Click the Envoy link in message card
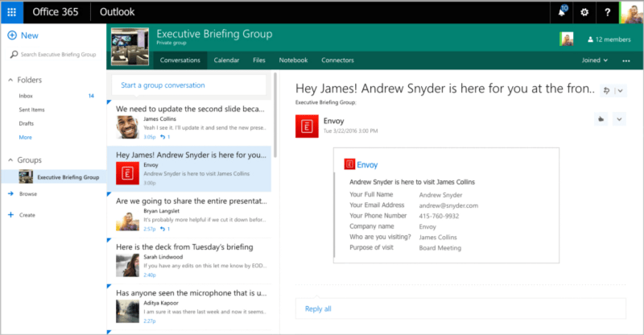 coord(367,165)
